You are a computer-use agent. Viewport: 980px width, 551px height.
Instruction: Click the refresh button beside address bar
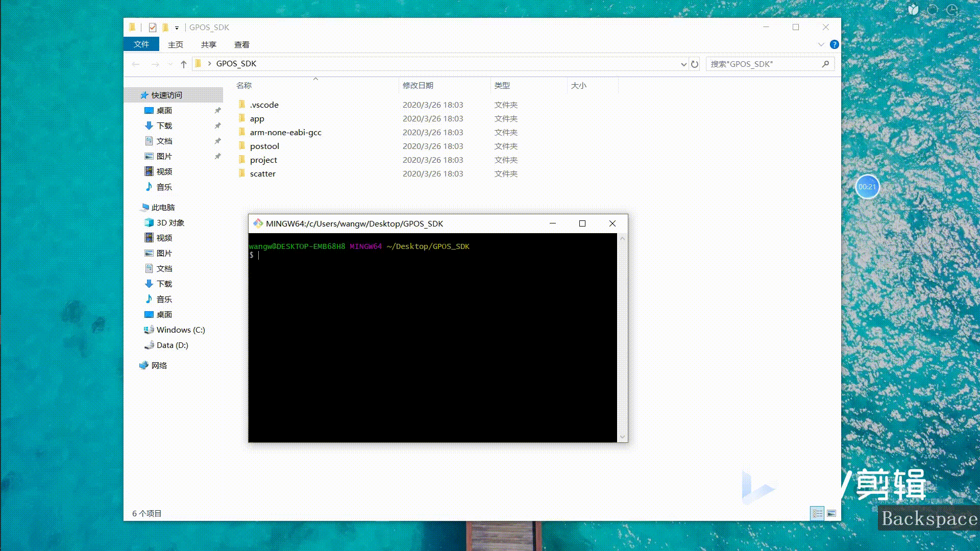(x=694, y=64)
